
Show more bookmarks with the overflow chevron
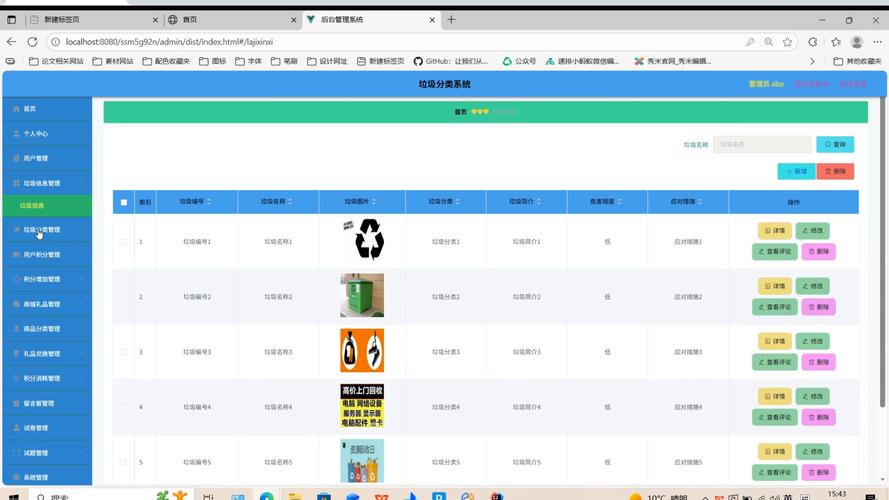pyautogui.click(x=812, y=61)
